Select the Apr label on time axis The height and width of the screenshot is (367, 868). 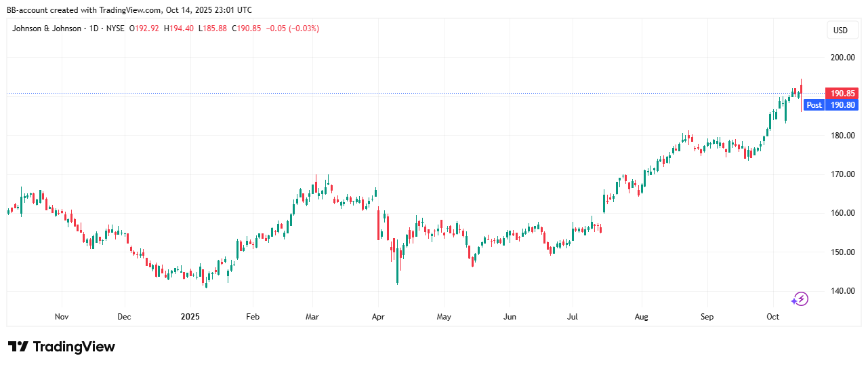click(378, 317)
